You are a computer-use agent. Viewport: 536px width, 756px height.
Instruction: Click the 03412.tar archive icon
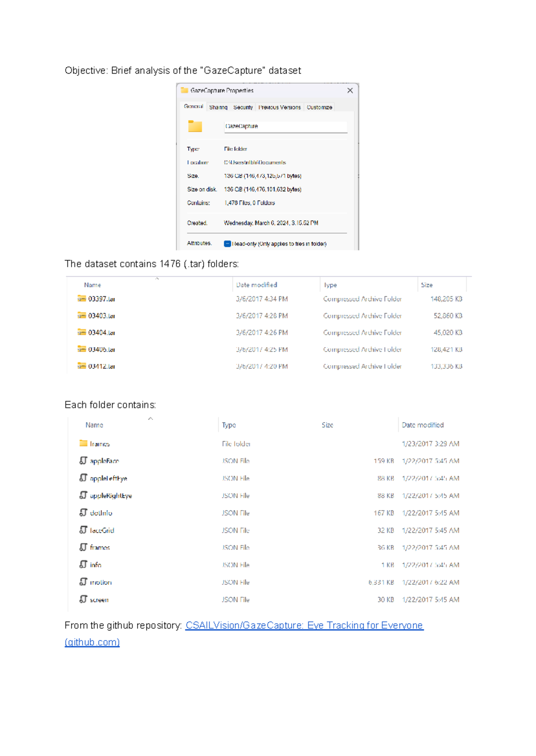point(82,366)
